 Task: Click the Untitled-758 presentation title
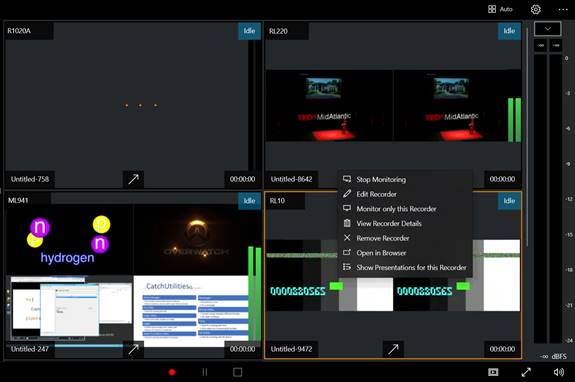click(x=30, y=179)
